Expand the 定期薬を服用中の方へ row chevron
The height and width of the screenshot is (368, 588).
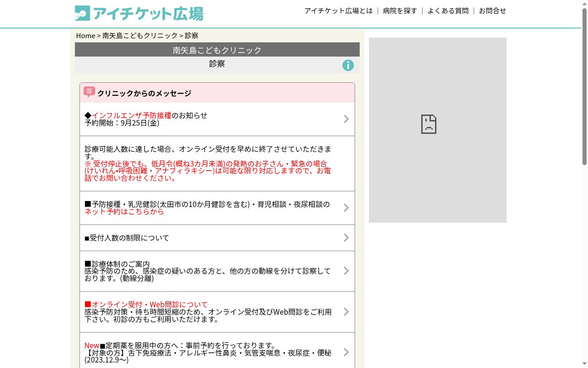(x=346, y=352)
